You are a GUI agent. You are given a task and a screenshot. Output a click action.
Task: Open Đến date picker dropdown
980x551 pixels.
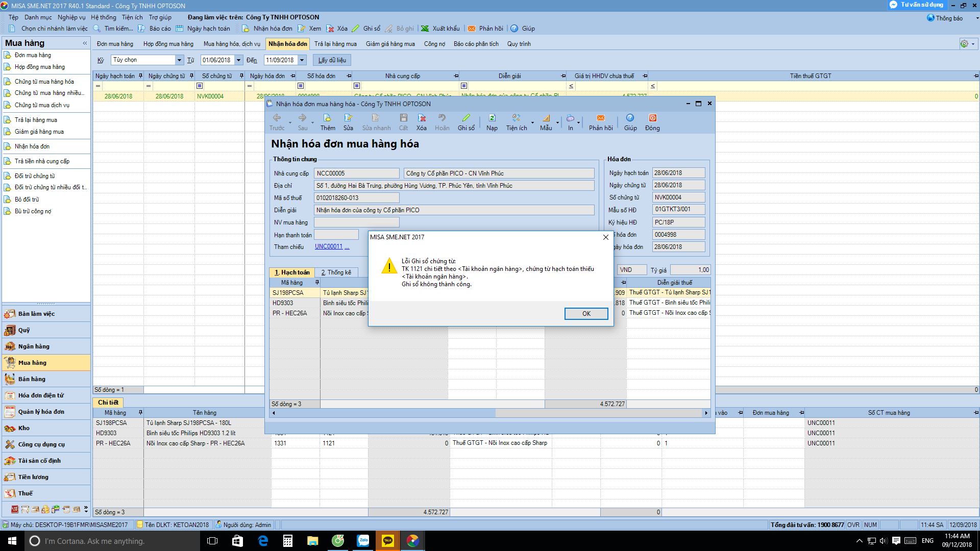(302, 60)
